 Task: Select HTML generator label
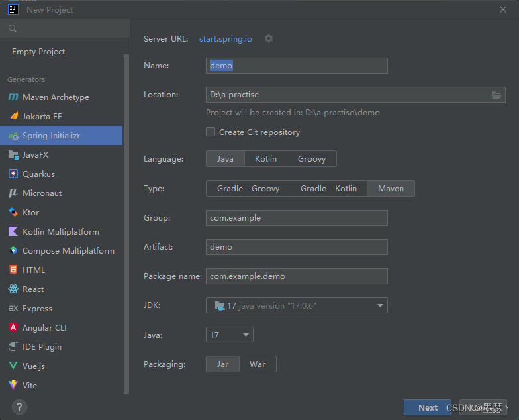pyautogui.click(x=34, y=270)
